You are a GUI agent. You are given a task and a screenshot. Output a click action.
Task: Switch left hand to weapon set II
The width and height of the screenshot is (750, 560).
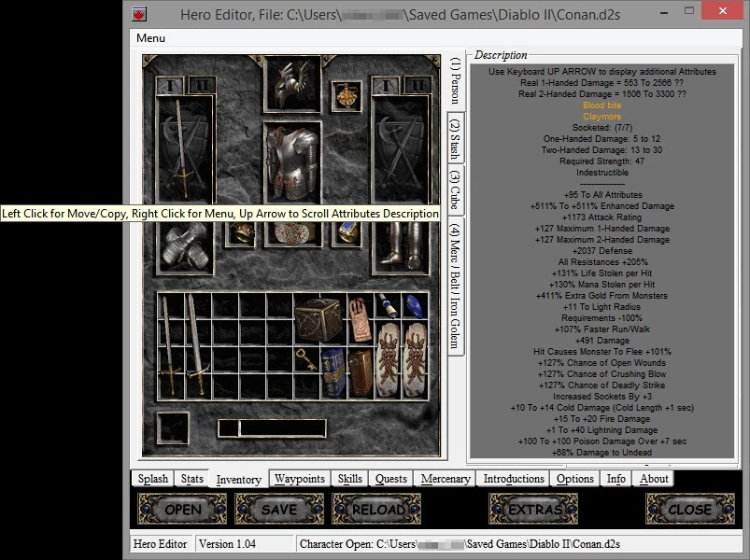[x=202, y=86]
